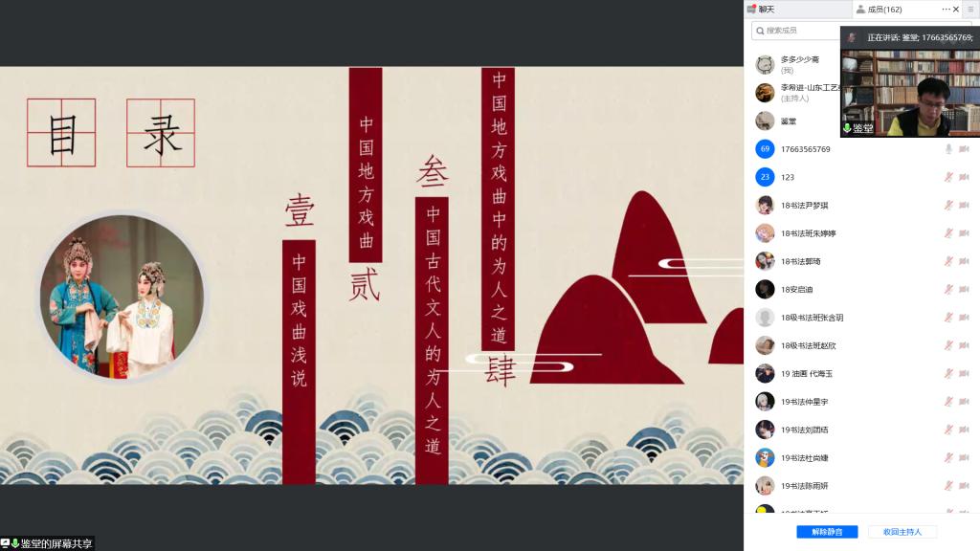Click camera icon for 17663565769
Image resolution: width=980 pixels, height=551 pixels.
click(965, 149)
